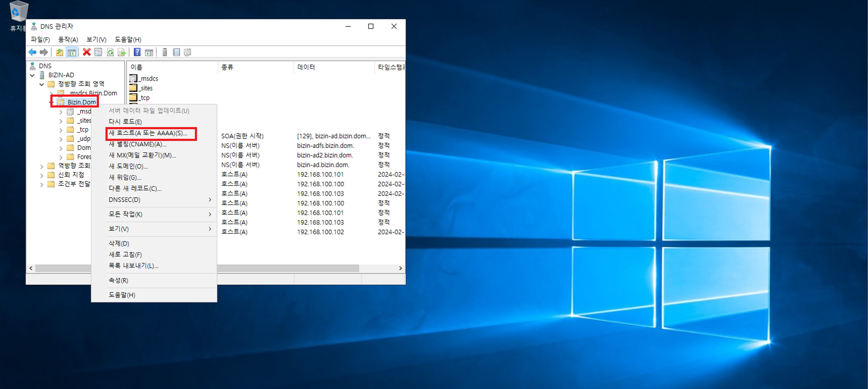Expand the 역방향 조회 node
The height and width of the screenshot is (389, 868).
point(42,166)
